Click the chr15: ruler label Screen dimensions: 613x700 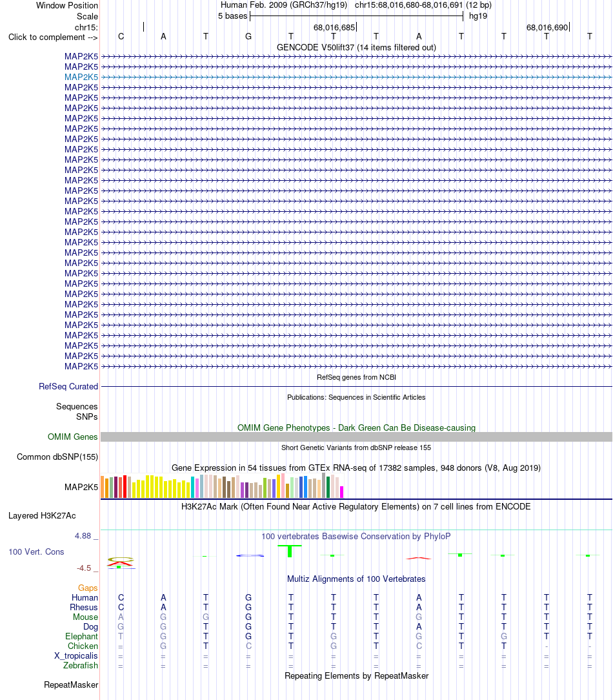pyautogui.click(x=86, y=28)
